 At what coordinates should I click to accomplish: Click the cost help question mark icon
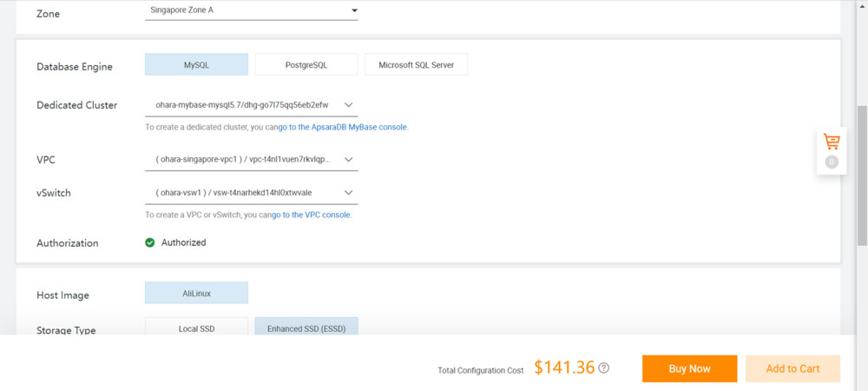[603, 368]
